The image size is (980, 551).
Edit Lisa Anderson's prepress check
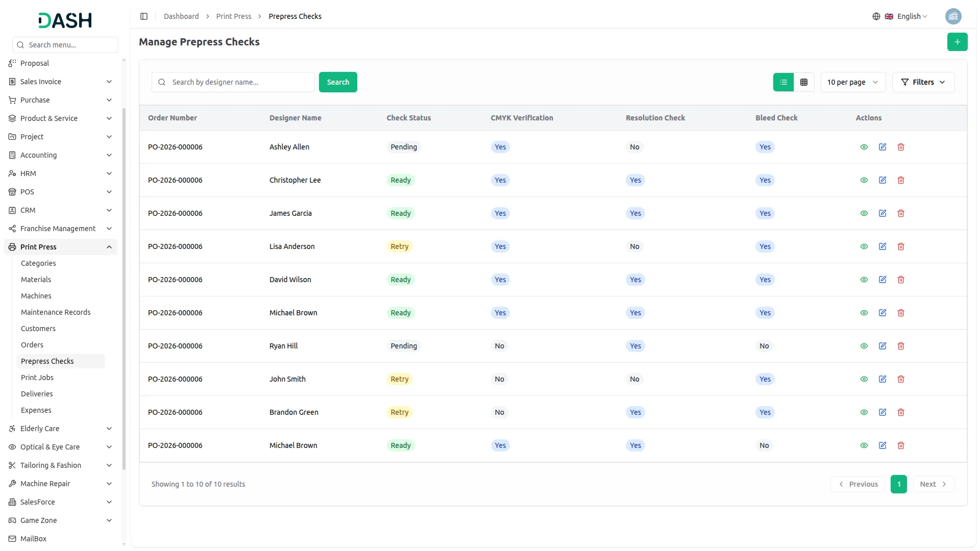[882, 246]
